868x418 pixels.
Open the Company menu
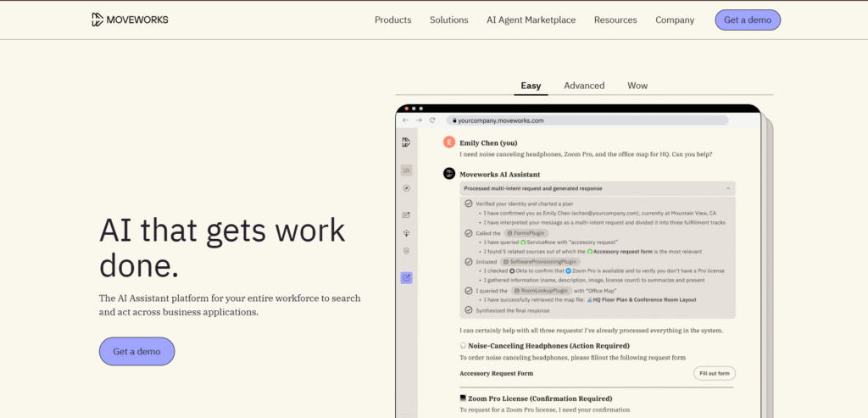[x=675, y=20]
